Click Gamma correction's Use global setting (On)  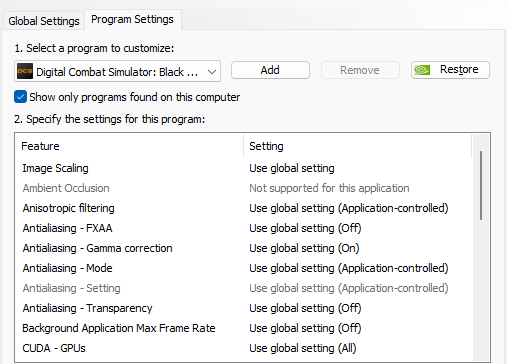click(x=304, y=248)
